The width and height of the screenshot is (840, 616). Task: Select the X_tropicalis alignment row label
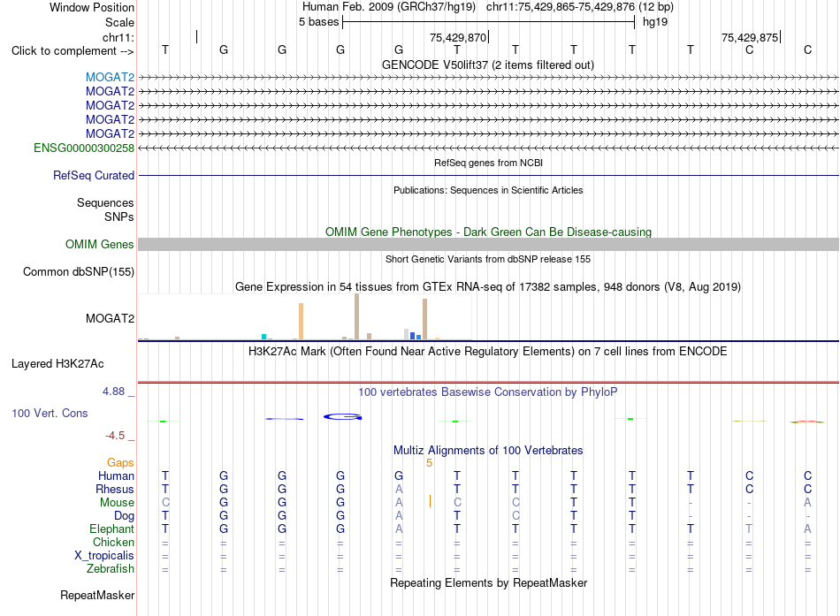coord(104,556)
